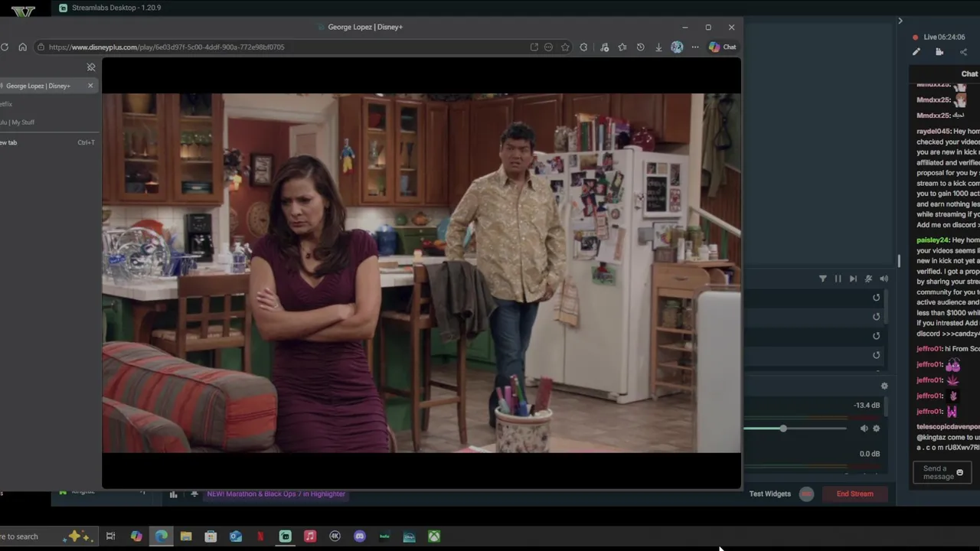Image resolution: width=980 pixels, height=551 pixels.
Task: Open browser extensions puzzle icon
Action: (x=583, y=47)
